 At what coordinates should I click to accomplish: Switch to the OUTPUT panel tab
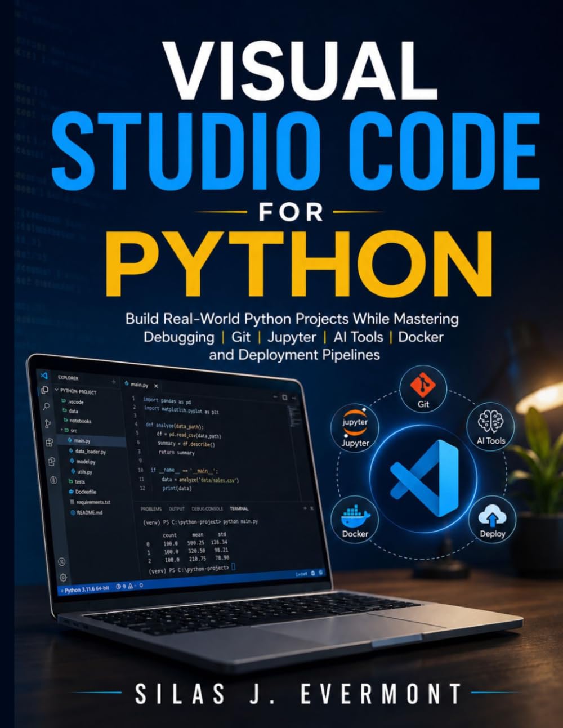click(177, 508)
